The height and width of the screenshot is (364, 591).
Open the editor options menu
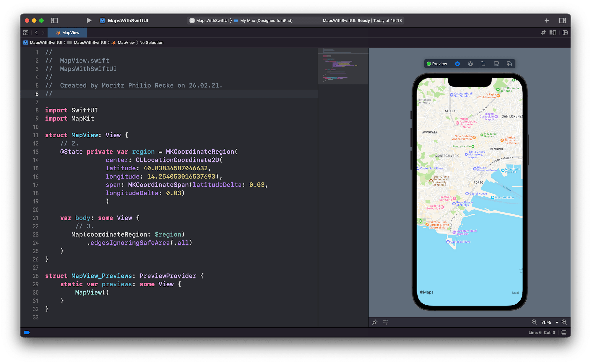coord(553,32)
